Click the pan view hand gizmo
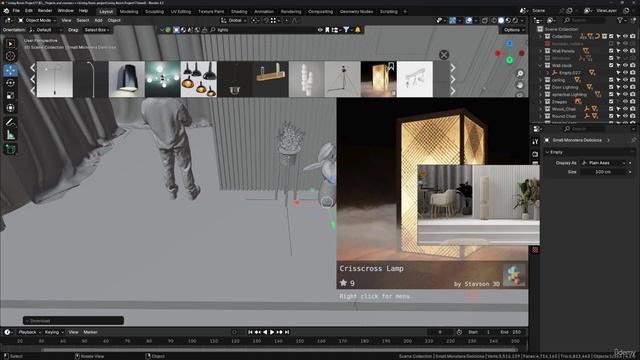Screen dimensions: 640x360 520,85
